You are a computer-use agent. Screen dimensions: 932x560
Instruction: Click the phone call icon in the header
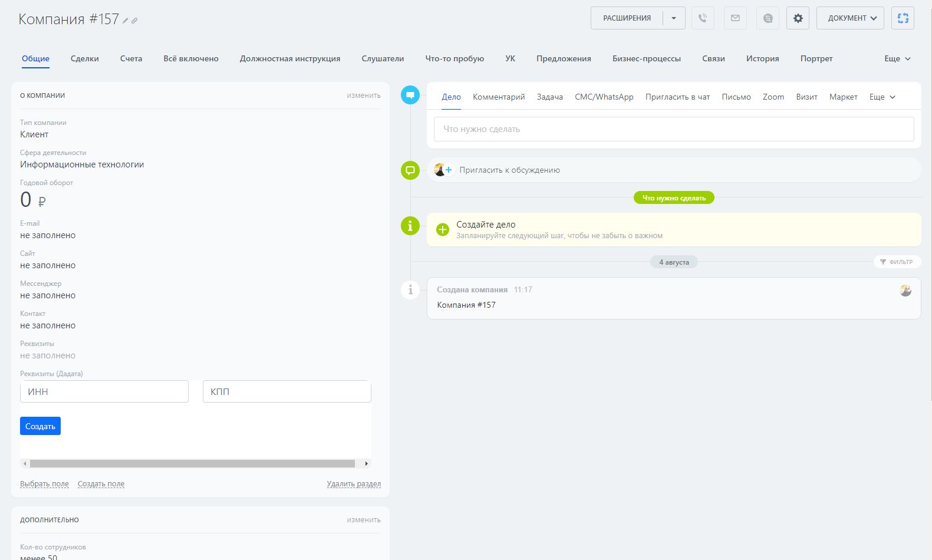coord(702,18)
